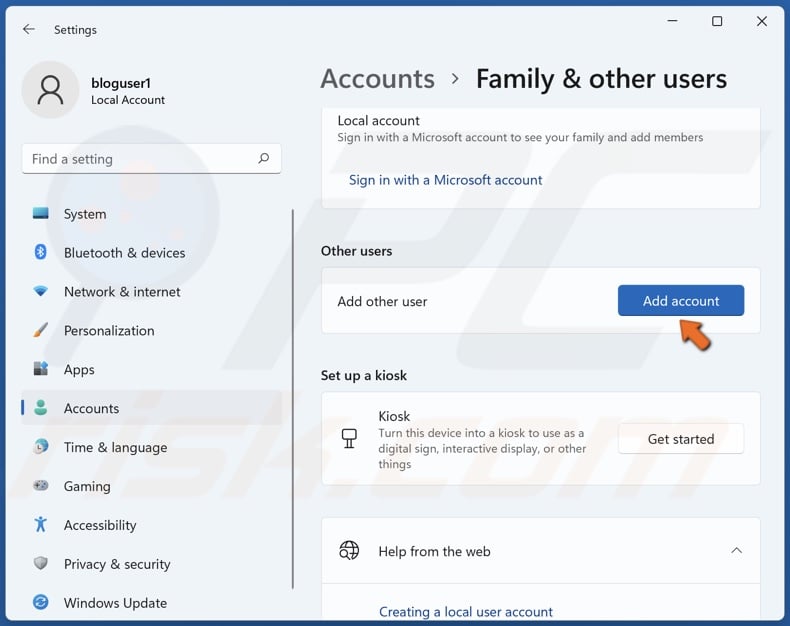790x626 pixels.
Task: Close the Settings window
Action: 762,21
